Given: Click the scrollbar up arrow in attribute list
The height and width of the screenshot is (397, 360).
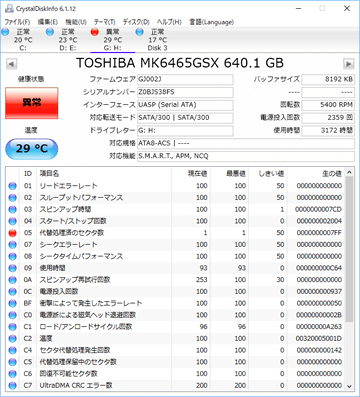Looking at the screenshot, I should coord(349,173).
